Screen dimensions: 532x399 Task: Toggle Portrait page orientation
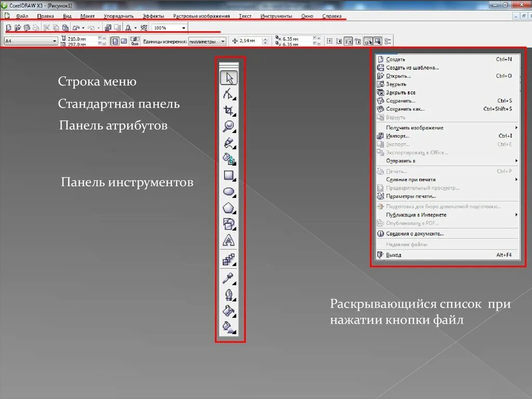pyautogui.click(x=115, y=41)
